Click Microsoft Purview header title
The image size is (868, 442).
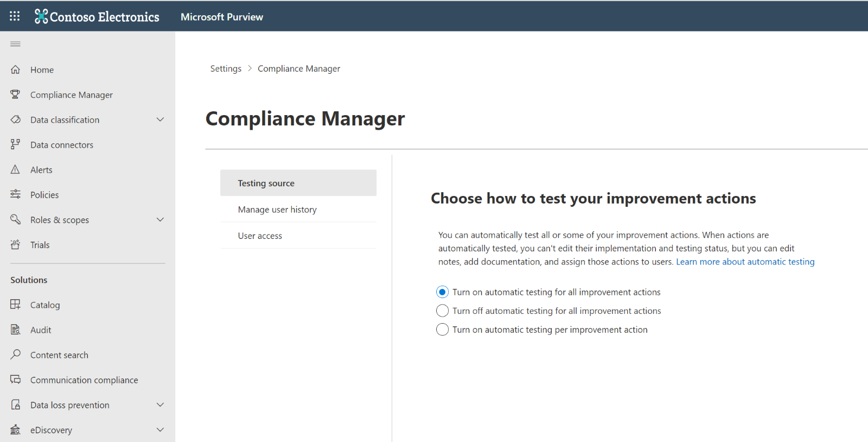pos(222,17)
